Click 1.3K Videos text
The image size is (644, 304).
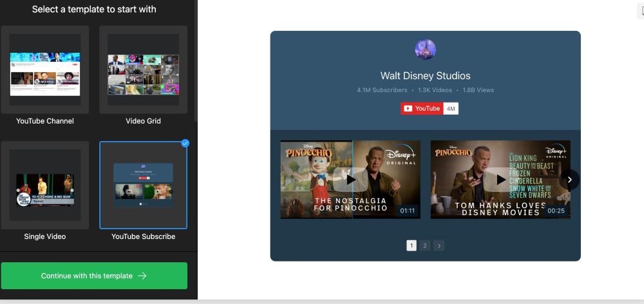(x=435, y=90)
